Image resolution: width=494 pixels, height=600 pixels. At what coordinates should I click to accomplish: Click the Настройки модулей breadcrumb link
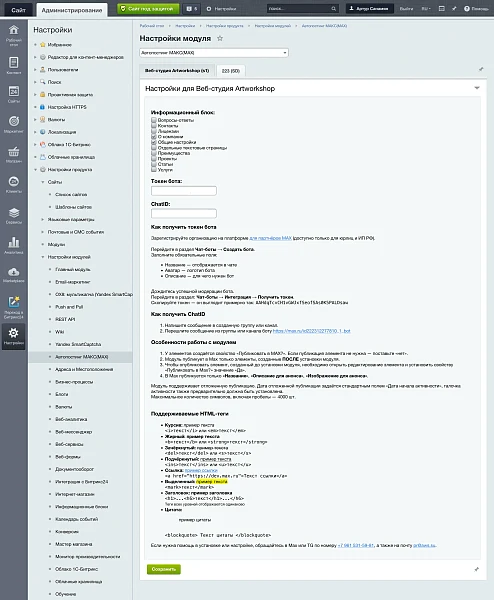pyautogui.click(x=273, y=26)
